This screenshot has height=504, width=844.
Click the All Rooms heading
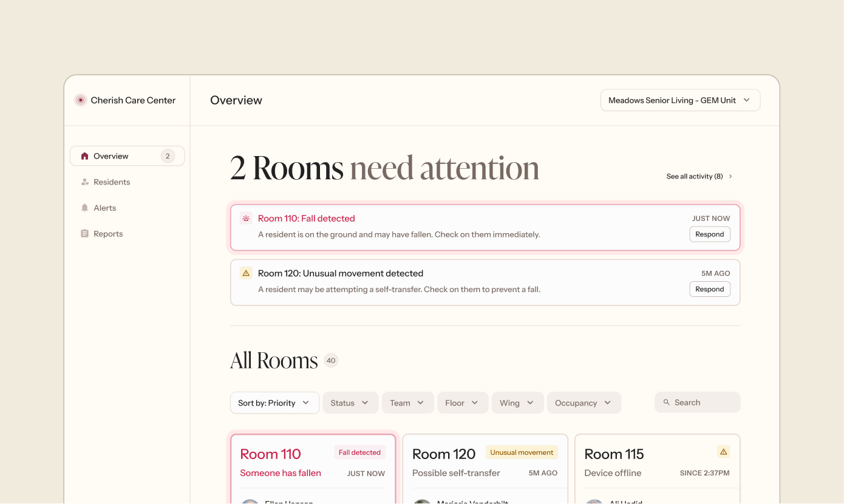pos(274,361)
